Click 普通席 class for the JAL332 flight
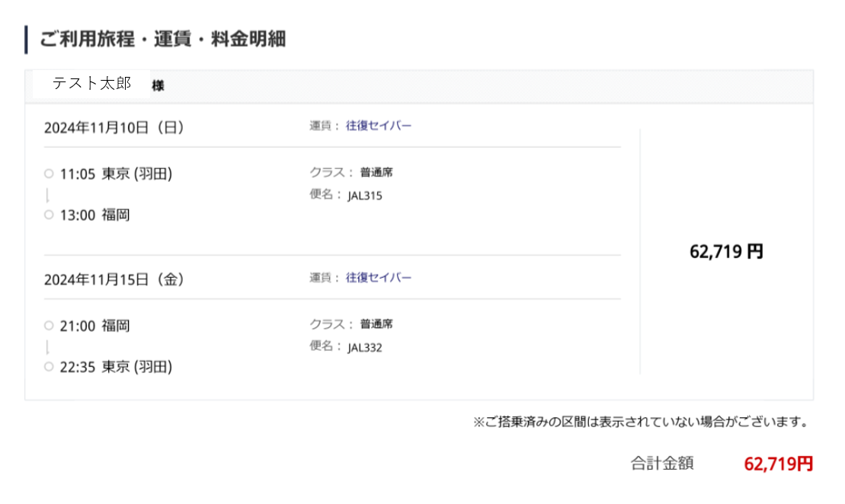 [376, 324]
